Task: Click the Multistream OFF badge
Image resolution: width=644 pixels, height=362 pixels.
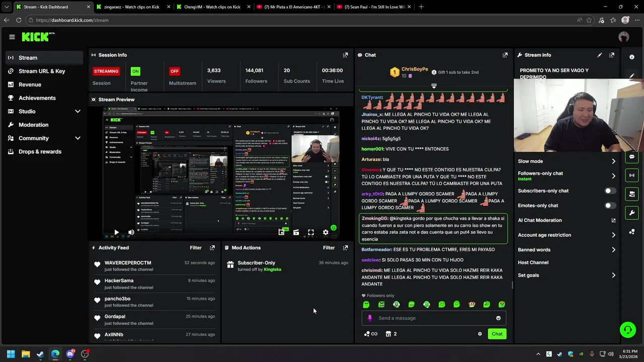Action: [174, 71]
